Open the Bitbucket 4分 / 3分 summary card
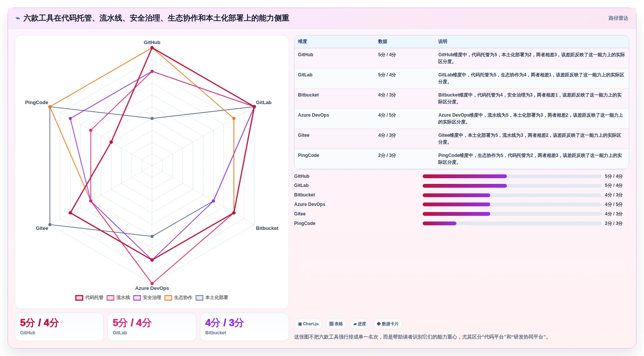Image resolution: width=644 pixels, height=356 pixels. 245,327
